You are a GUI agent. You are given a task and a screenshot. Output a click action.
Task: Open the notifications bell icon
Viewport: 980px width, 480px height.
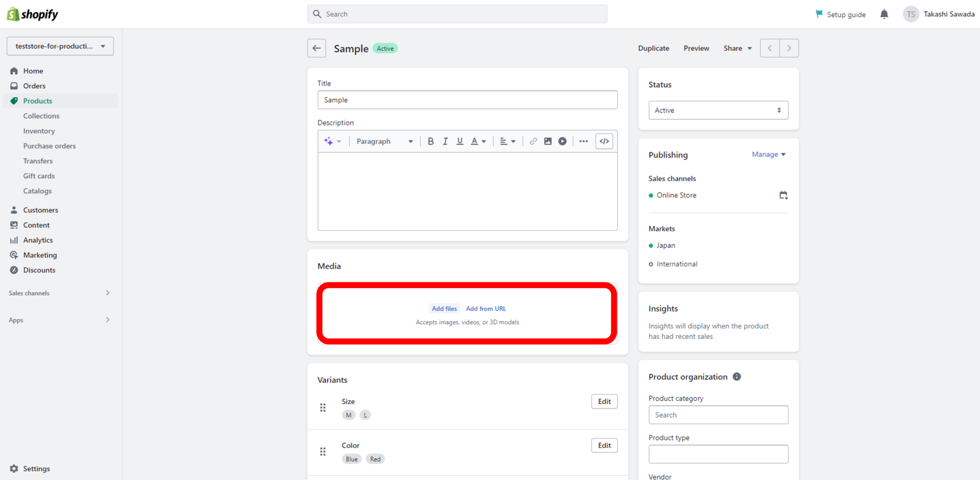click(884, 14)
